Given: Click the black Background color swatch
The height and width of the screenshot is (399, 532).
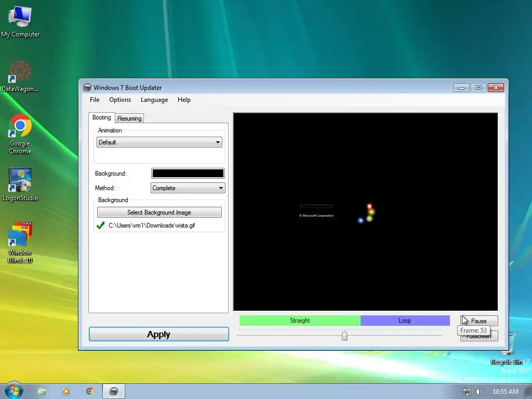Looking at the screenshot, I should [188, 174].
